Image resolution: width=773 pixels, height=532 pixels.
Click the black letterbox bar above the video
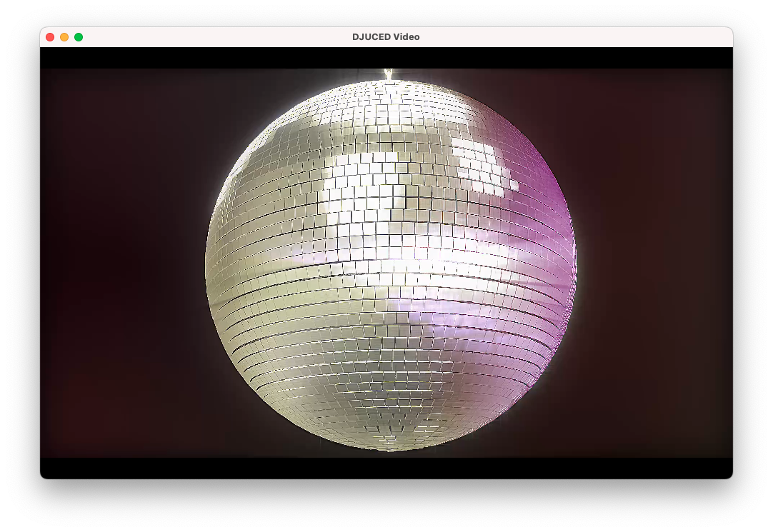[x=386, y=58]
